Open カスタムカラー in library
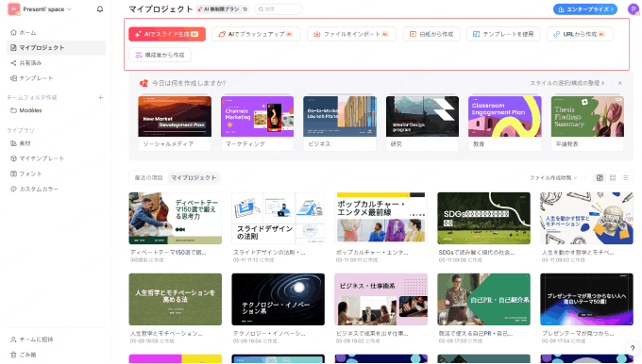Screen dimensions: 642x364 tap(56, 189)
